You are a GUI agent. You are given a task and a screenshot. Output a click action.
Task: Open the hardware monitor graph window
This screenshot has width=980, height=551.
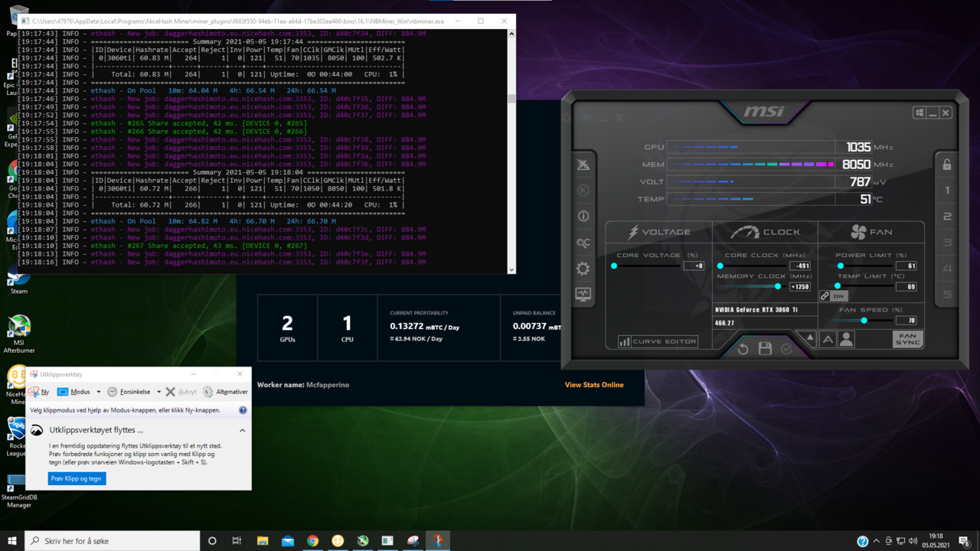tap(583, 295)
